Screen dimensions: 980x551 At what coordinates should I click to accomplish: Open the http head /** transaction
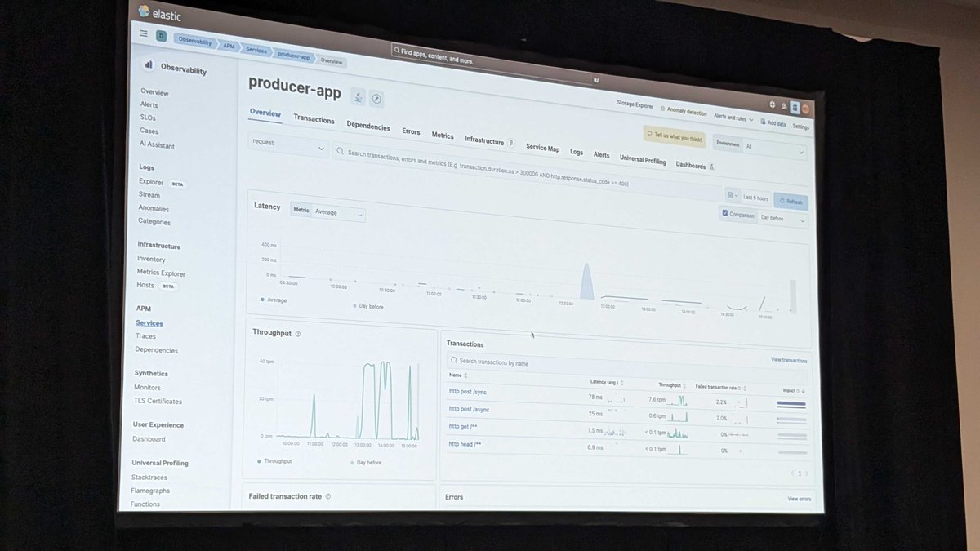465,444
